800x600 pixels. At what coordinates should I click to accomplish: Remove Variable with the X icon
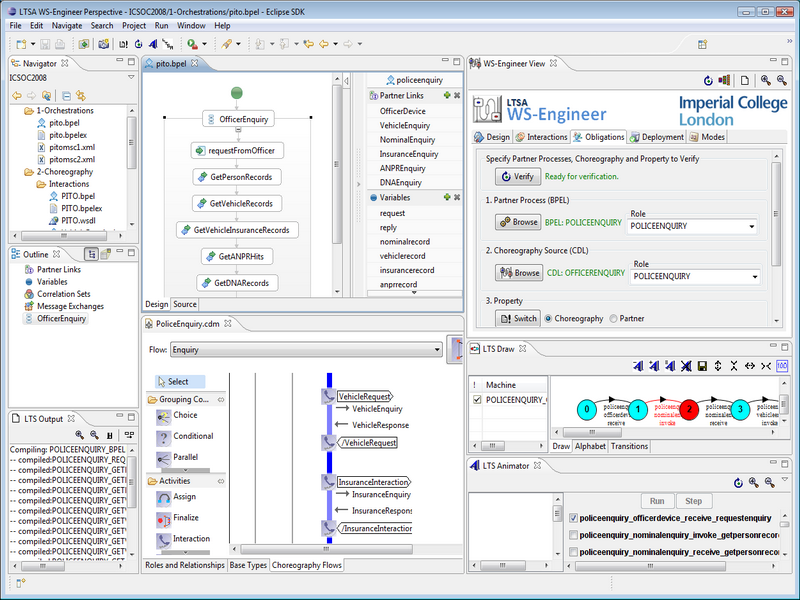(x=457, y=197)
